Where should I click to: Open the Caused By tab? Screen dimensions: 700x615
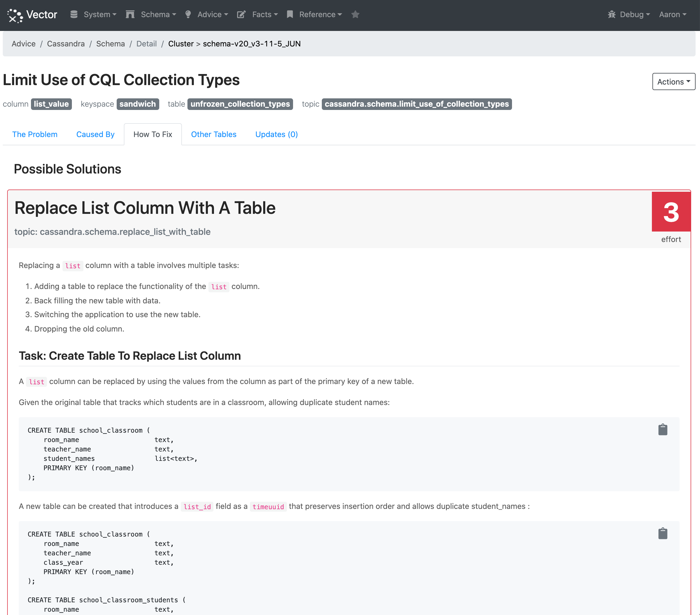pyautogui.click(x=95, y=134)
